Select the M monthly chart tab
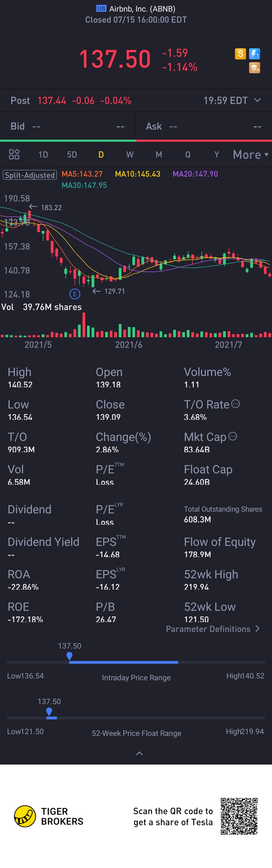 (x=159, y=155)
